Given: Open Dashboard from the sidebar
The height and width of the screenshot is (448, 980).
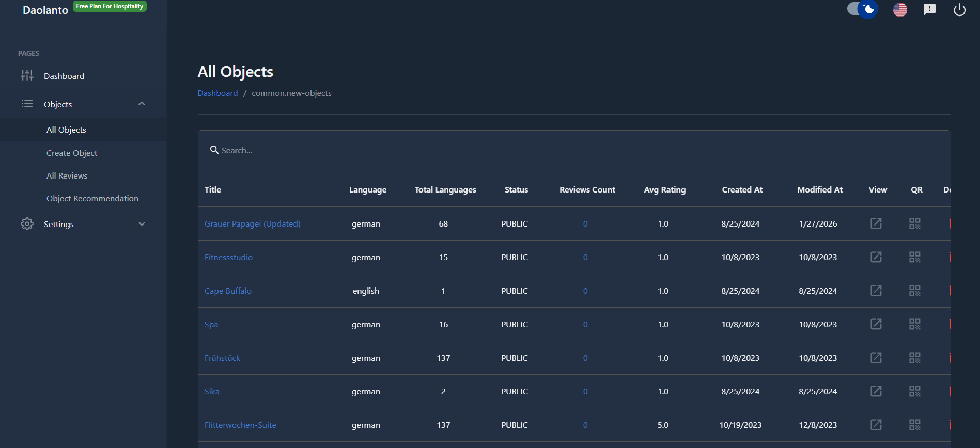Looking at the screenshot, I should click(64, 76).
